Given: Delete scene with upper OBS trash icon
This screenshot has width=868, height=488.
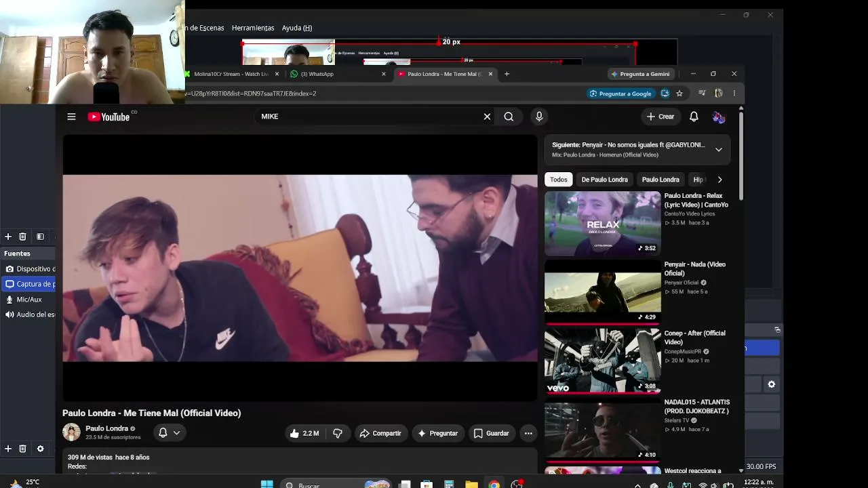Looking at the screenshot, I should 22,237.
